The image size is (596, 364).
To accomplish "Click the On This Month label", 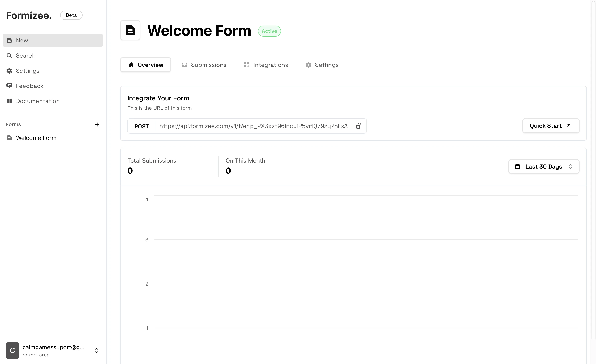I will [245, 161].
